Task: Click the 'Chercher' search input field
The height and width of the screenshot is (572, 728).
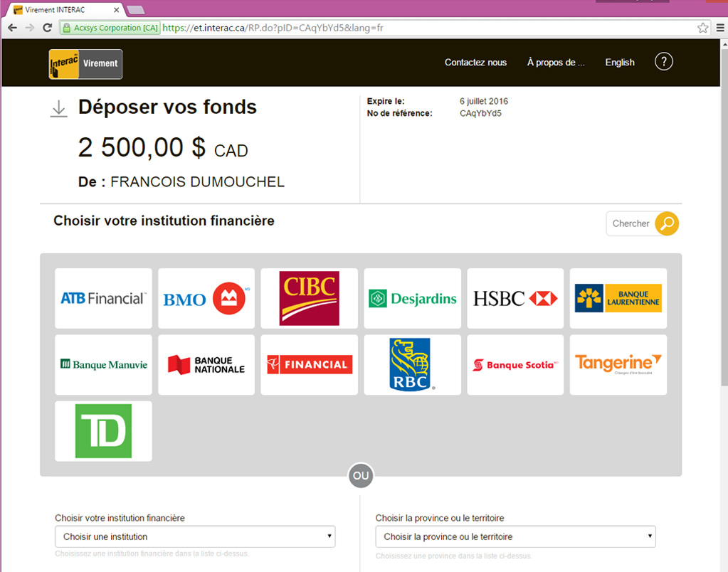Action: pos(631,223)
